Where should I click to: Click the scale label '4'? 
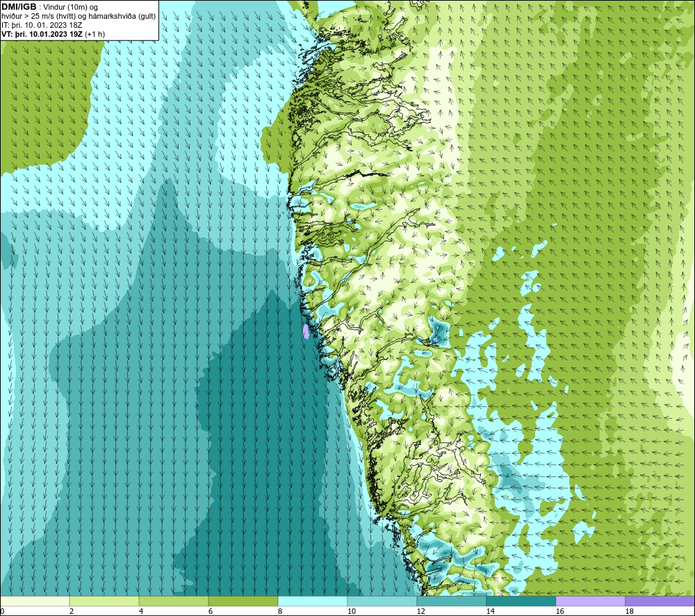click(x=141, y=612)
